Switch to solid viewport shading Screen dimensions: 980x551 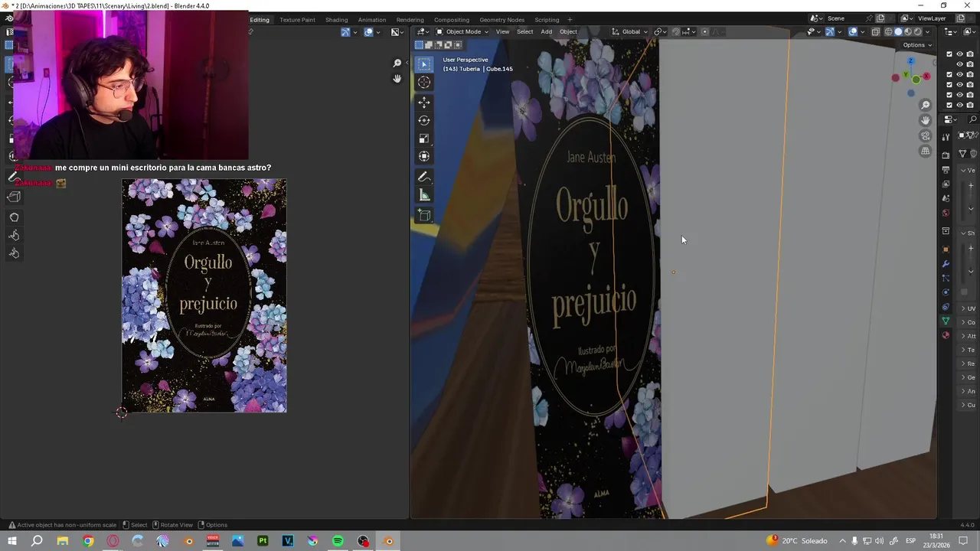tap(899, 31)
